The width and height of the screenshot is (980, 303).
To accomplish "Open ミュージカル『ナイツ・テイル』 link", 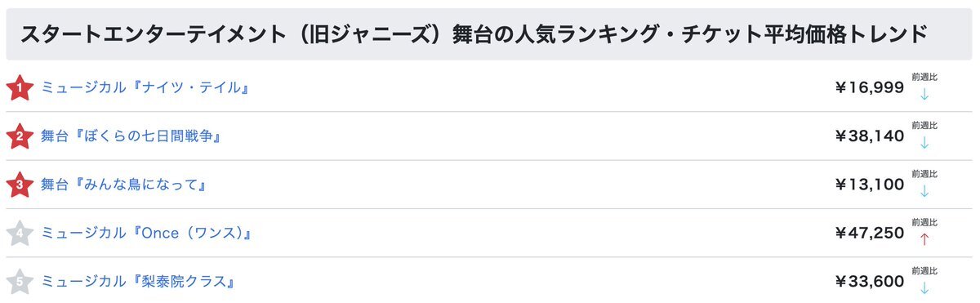I will coord(145,87).
